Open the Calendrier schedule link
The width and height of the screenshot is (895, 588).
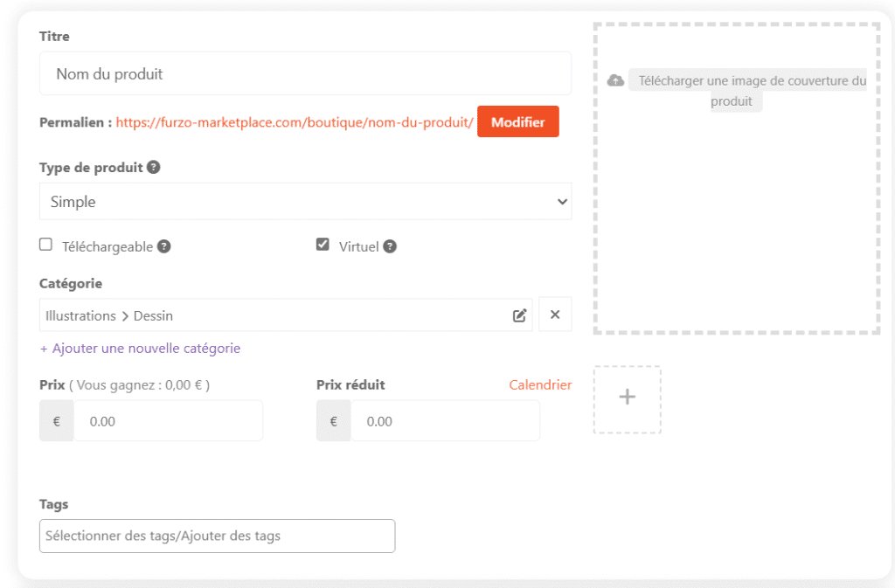540,385
